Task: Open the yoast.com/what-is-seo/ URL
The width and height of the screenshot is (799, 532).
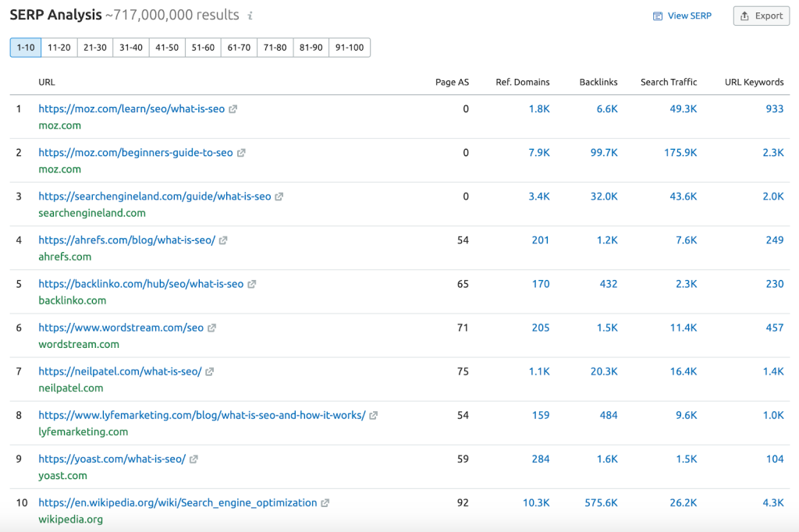Action: click(x=112, y=459)
